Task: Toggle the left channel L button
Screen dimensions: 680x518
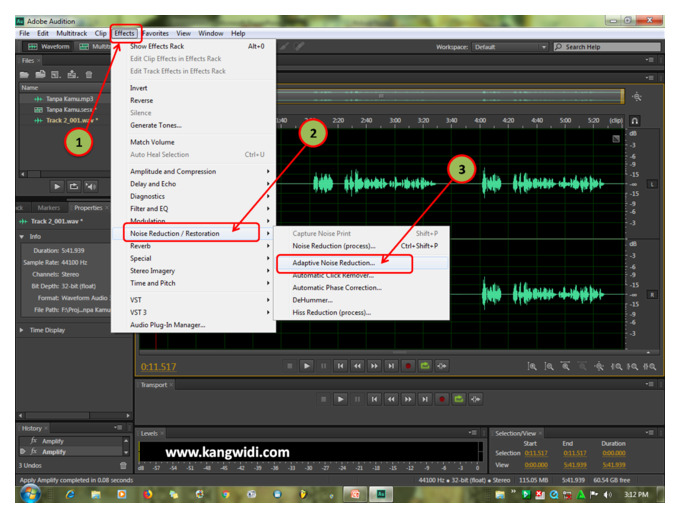Action: [x=652, y=184]
